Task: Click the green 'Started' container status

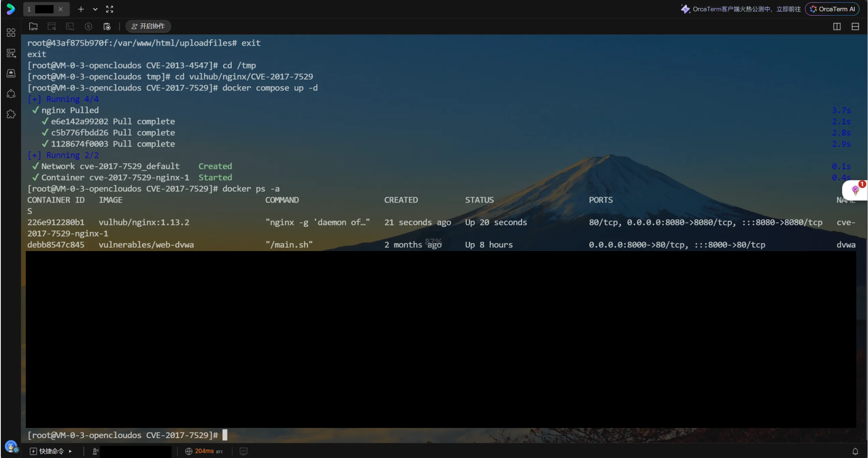Action: 215,177
